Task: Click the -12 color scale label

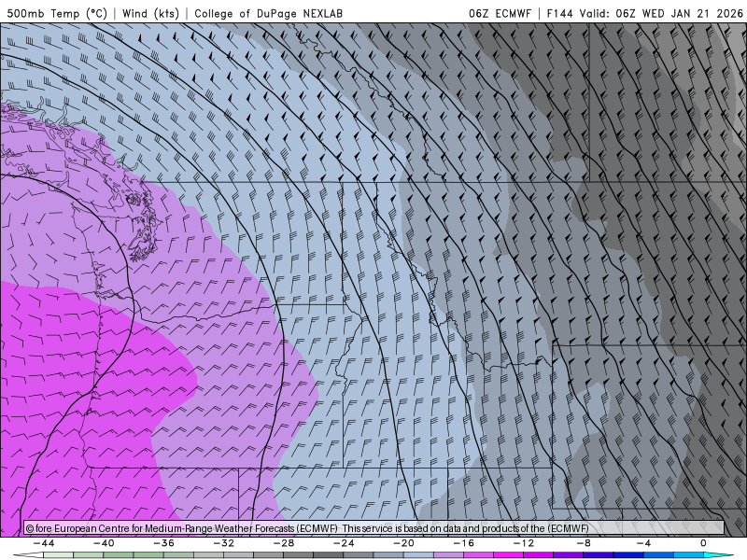Action: pos(524,543)
